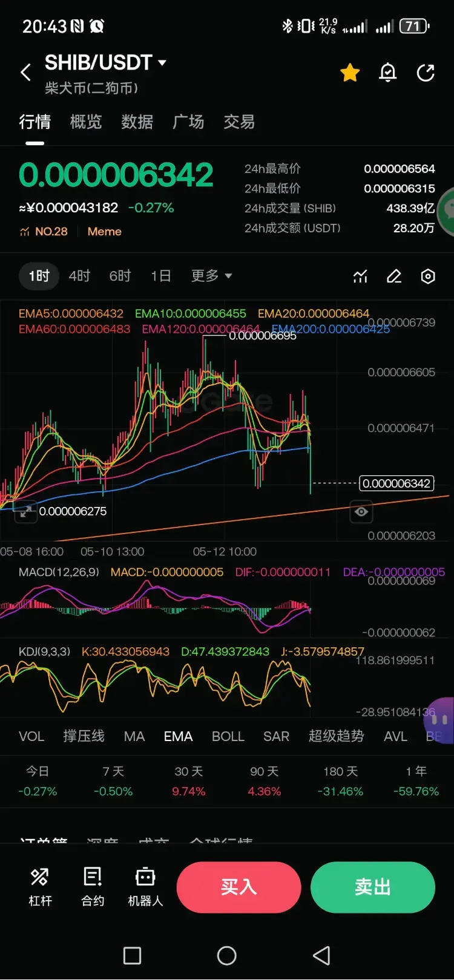Select the 撑压线 indicator

[x=84, y=736]
